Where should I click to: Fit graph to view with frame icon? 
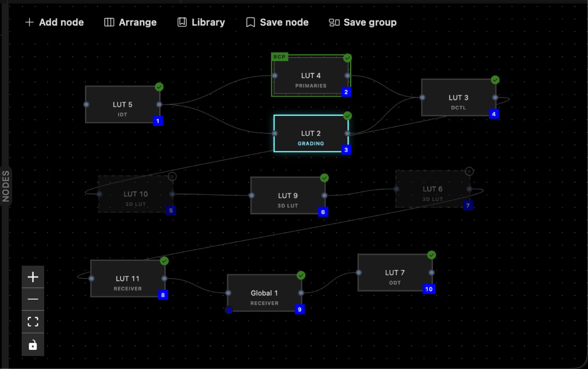[33, 322]
